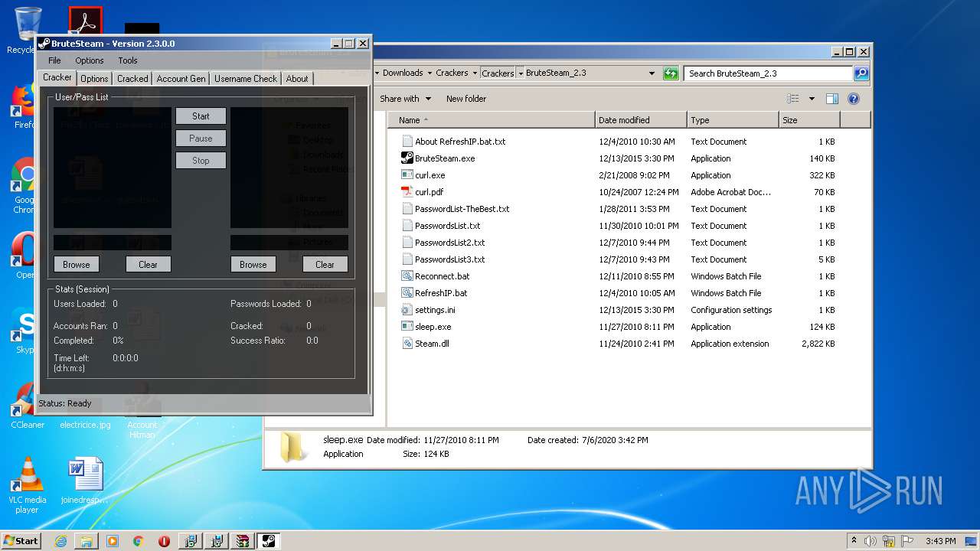Expand the first Crackers breadcrumb arrow
The width and height of the screenshot is (980, 551).
point(475,73)
